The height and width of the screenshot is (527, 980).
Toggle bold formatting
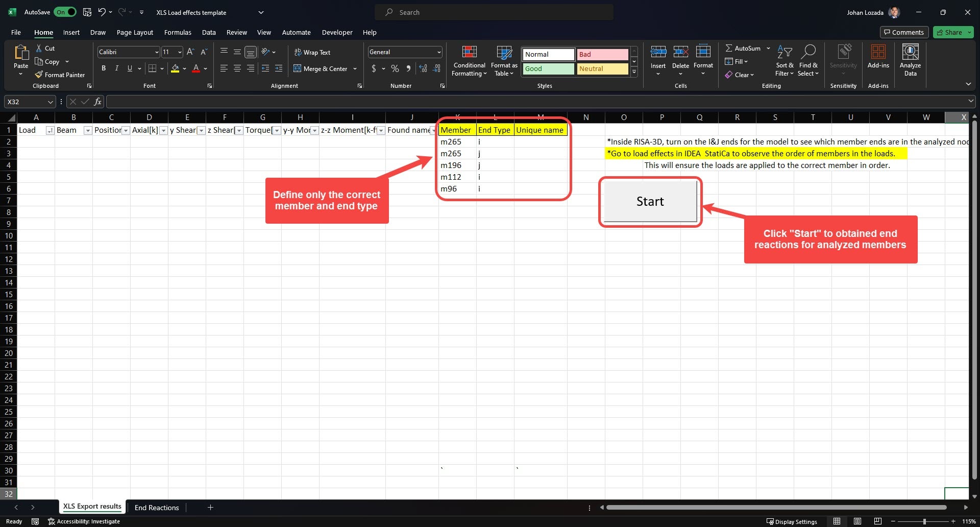pyautogui.click(x=104, y=68)
